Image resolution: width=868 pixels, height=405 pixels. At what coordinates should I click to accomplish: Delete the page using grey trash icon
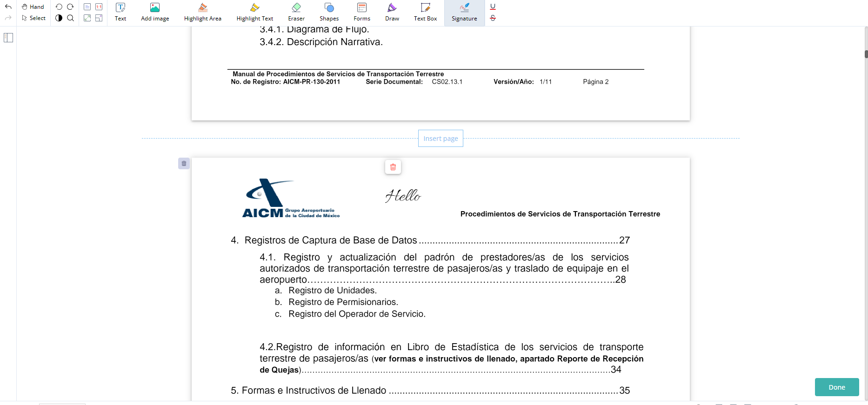coord(184,164)
